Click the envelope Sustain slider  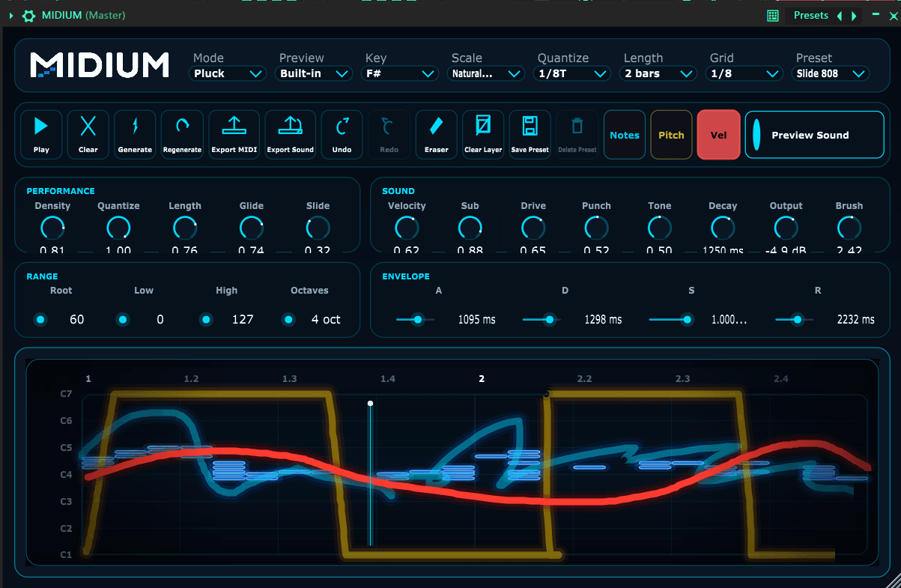click(x=671, y=320)
